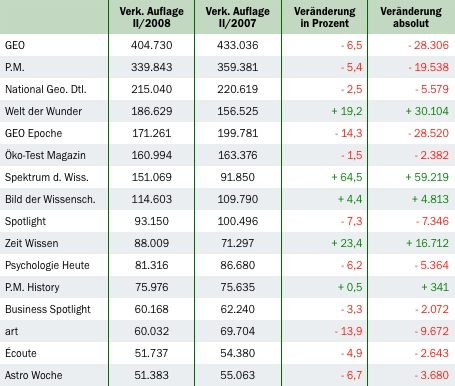Select the Spektrum d. Wiss. row label

click(47, 177)
